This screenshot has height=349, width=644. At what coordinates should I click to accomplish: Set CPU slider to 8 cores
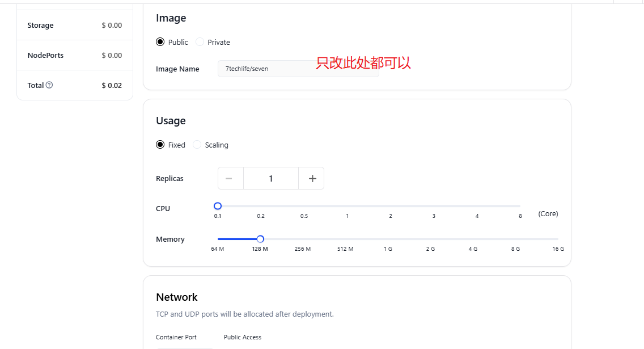pyautogui.click(x=520, y=206)
